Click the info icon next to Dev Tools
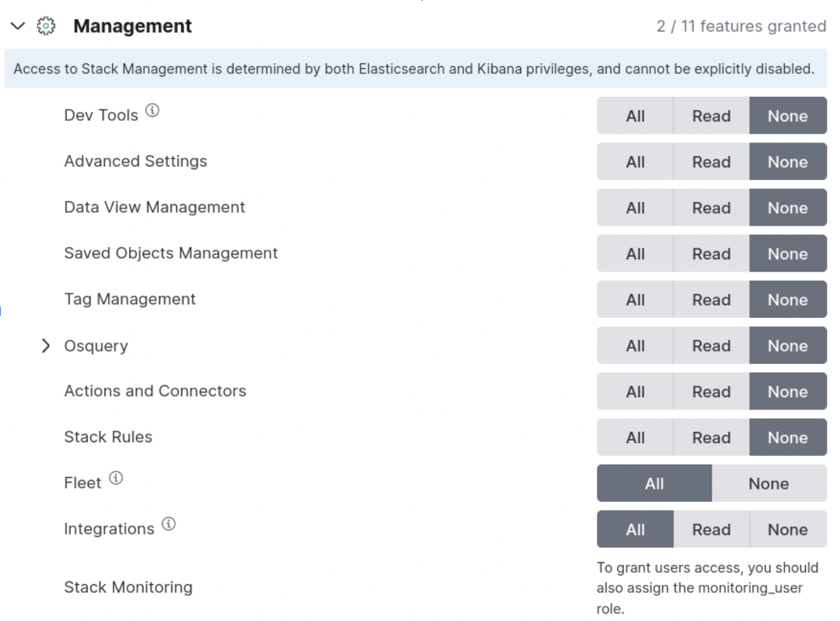The width and height of the screenshot is (840, 621). [153, 111]
